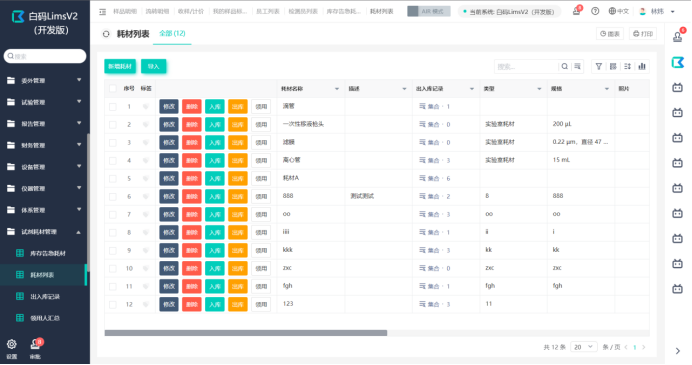
Task: Select the checkbox for row 7 oo
Action: pos(113,214)
